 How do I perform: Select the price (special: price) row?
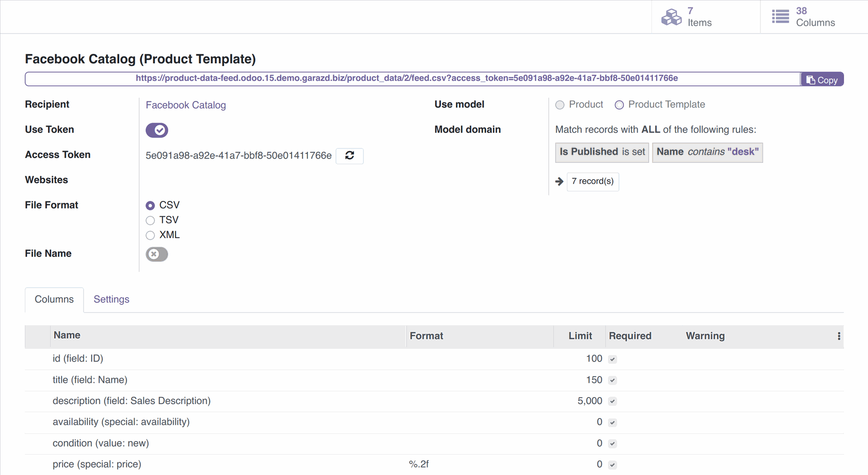coord(434,465)
